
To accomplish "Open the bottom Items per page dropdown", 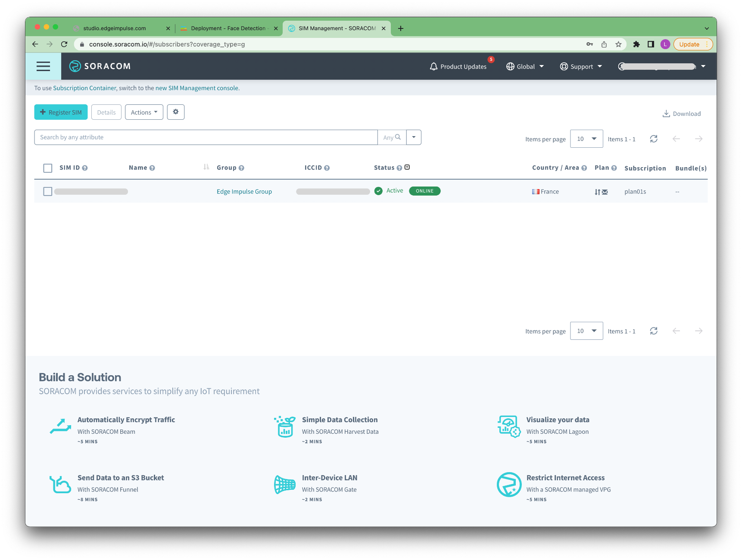I will coord(586,331).
